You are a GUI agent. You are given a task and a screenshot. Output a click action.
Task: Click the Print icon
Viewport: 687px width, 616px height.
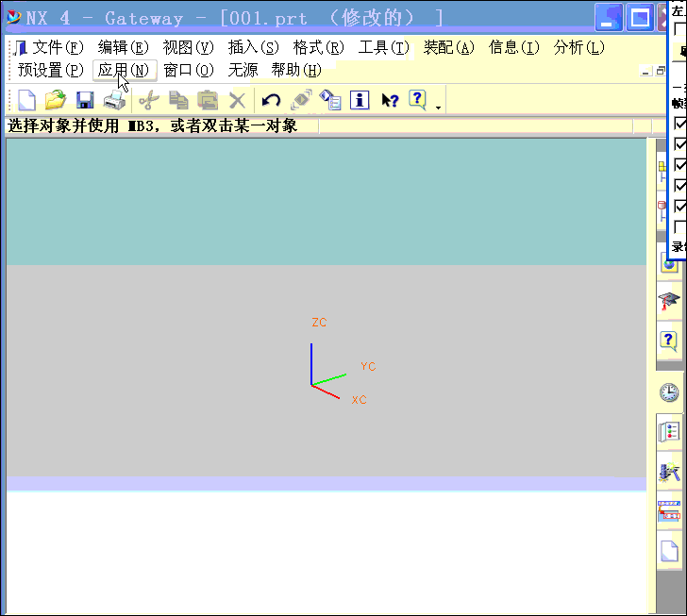click(x=114, y=100)
